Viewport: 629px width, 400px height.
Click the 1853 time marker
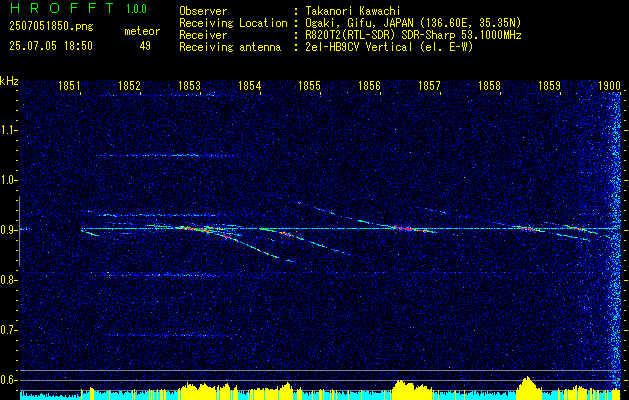tap(189, 86)
